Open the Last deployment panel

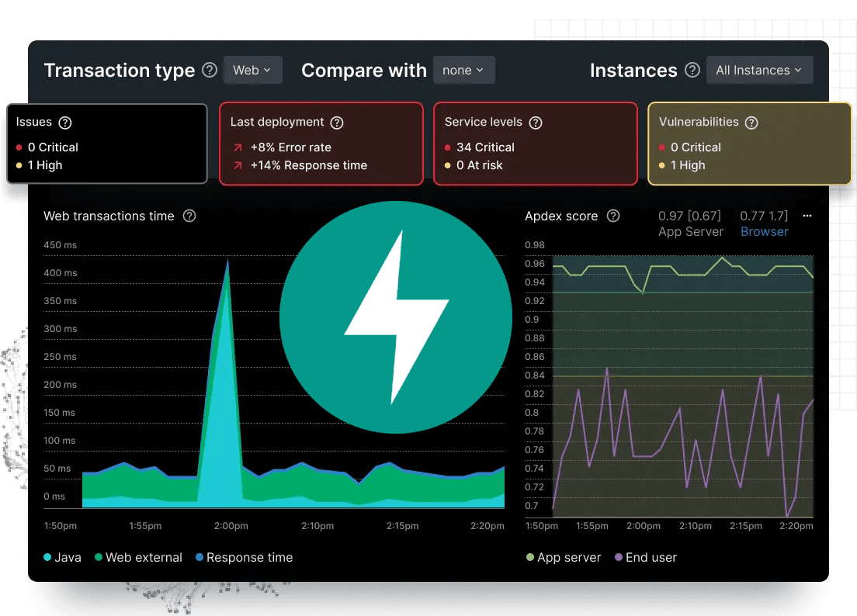[321, 144]
